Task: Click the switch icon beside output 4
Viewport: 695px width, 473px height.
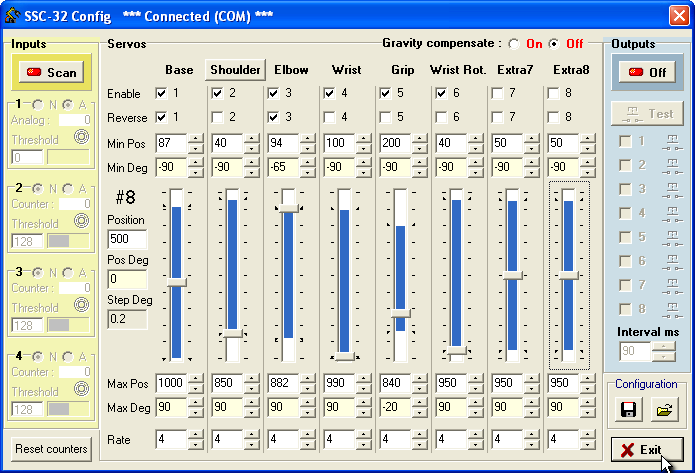Action: (x=672, y=215)
